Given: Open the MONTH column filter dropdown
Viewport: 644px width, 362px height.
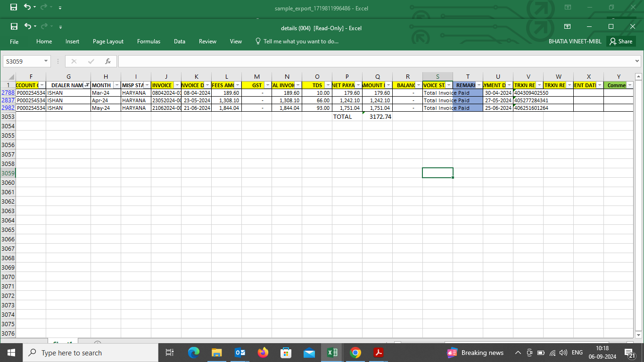Looking at the screenshot, I should 117,85.
